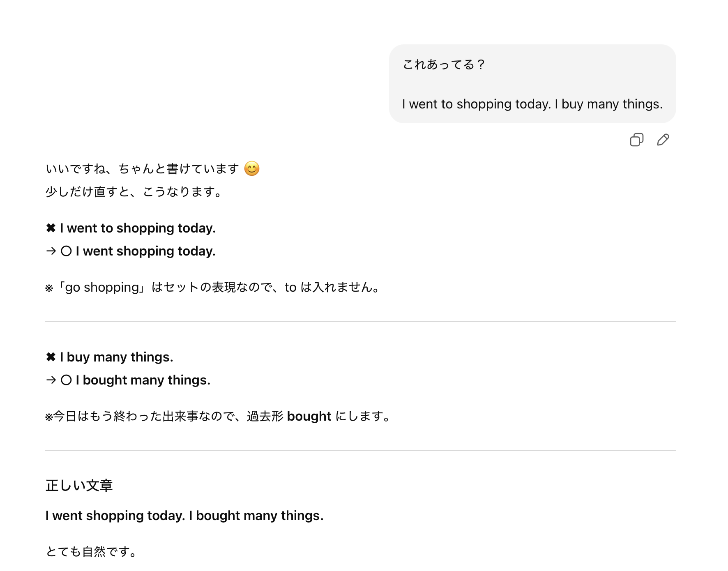Click the bold word "bought" in the explanation note

tap(309, 416)
